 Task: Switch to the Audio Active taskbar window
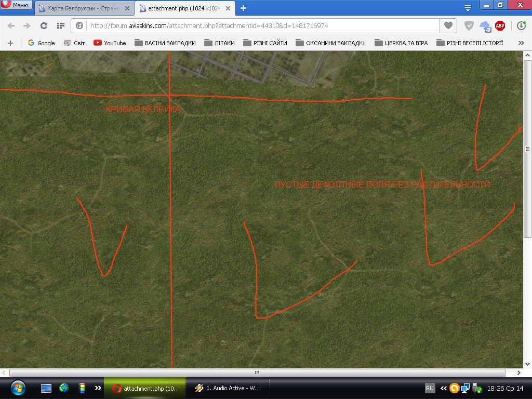[228, 388]
